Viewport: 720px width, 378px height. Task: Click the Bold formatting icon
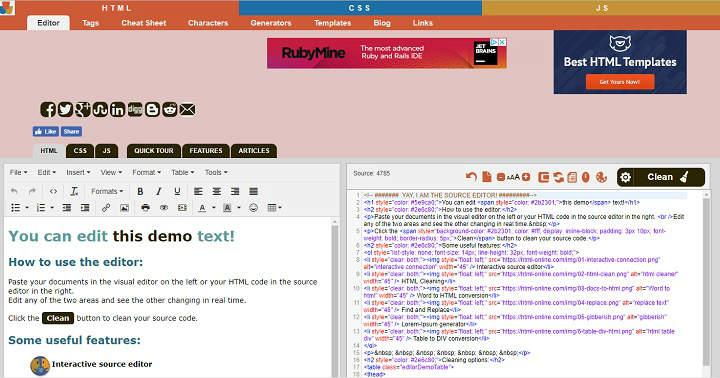tap(140, 191)
